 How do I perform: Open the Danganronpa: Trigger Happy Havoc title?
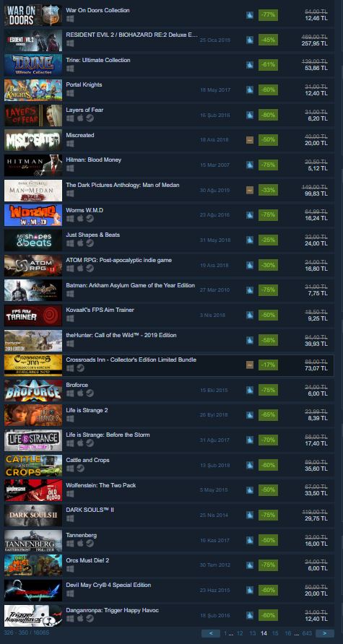click(x=112, y=610)
